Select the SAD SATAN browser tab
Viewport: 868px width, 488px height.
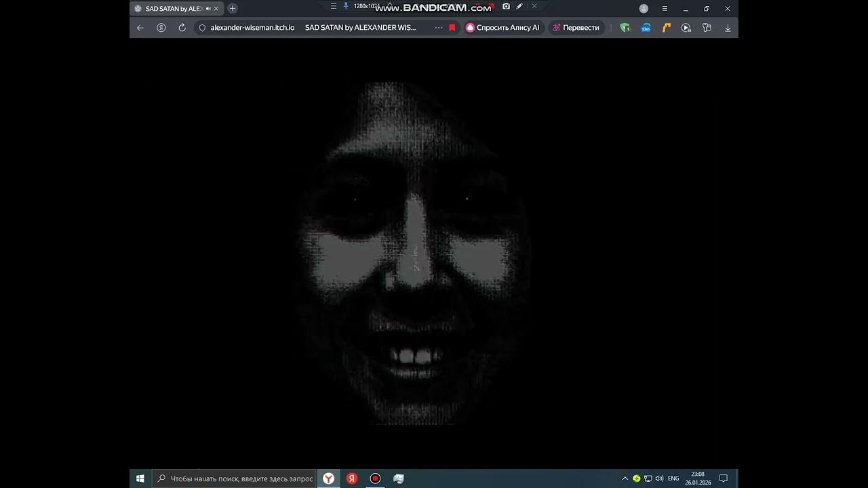pyautogui.click(x=173, y=9)
